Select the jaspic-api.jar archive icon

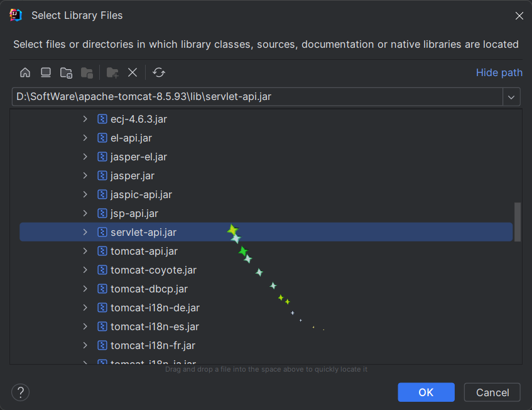(102, 194)
